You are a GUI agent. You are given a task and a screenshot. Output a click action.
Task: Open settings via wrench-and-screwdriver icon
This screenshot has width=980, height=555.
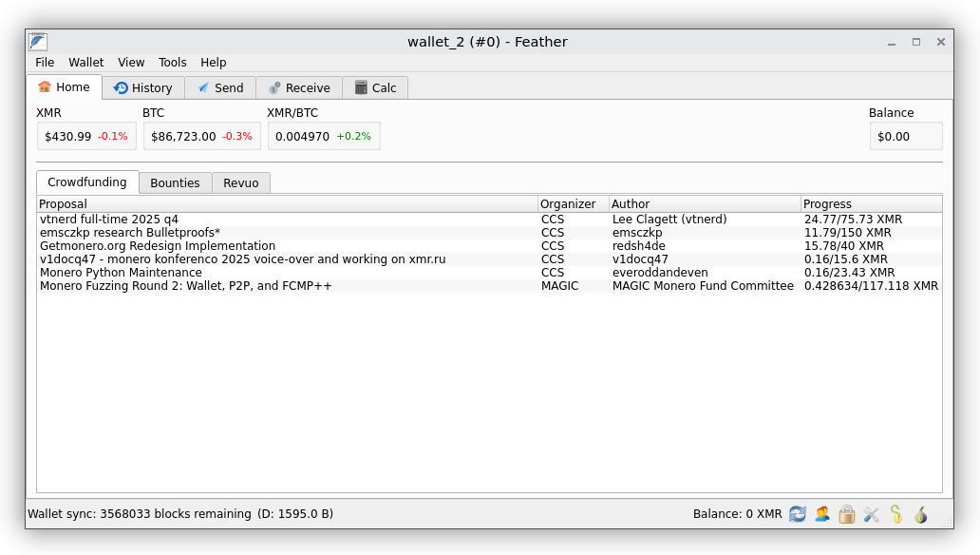click(x=872, y=514)
